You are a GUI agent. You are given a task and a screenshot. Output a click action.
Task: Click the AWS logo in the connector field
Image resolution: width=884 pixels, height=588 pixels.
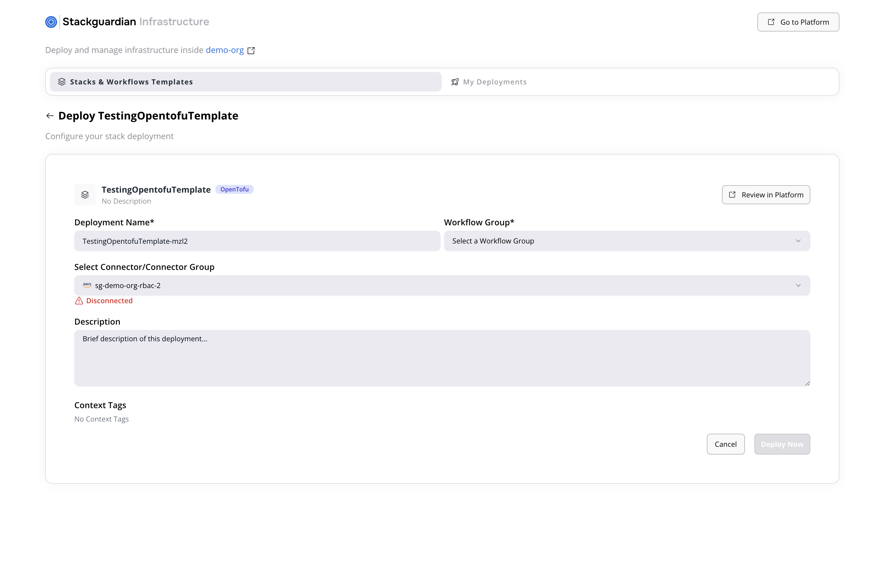pos(87,285)
